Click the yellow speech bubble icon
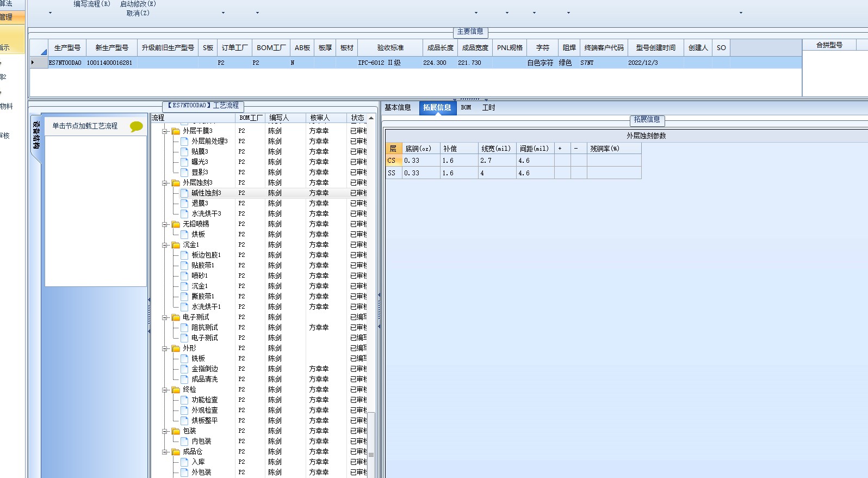 (136, 126)
